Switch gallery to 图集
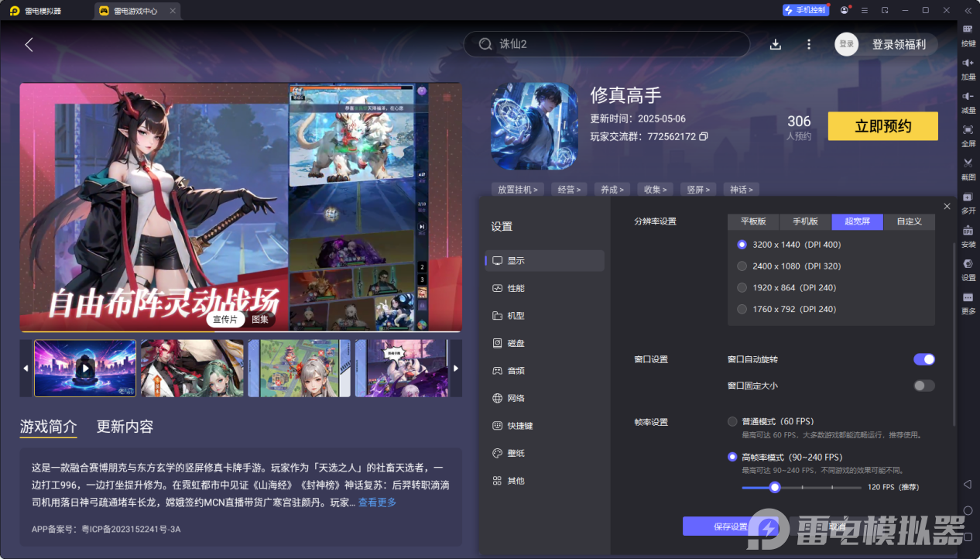The height and width of the screenshot is (559, 980). (260, 319)
